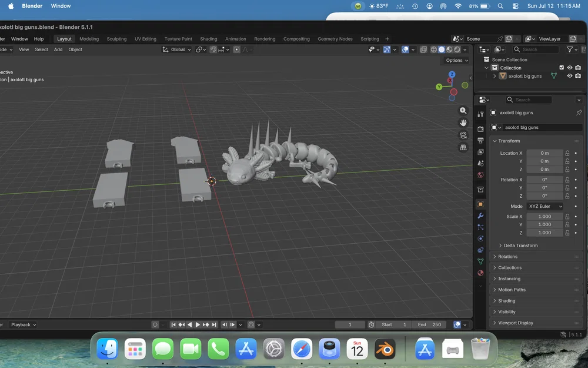
Task: Open the Object Data mesh tab
Action: [480, 261]
